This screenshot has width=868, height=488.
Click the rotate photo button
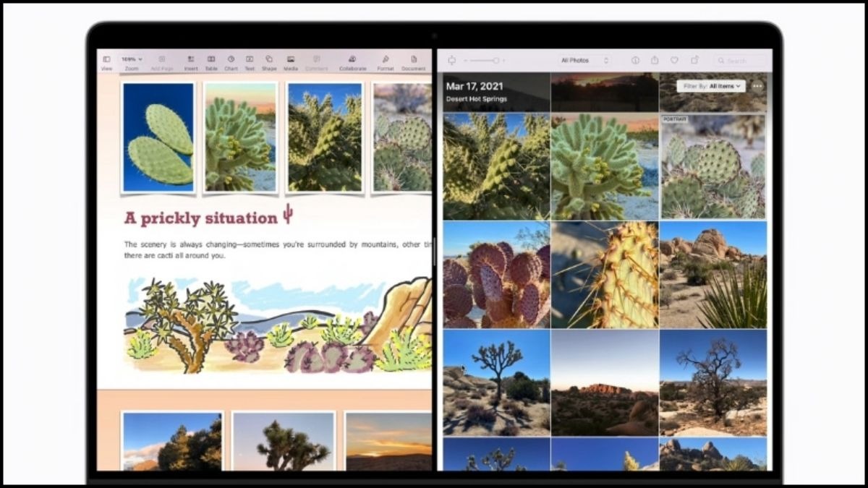click(694, 61)
